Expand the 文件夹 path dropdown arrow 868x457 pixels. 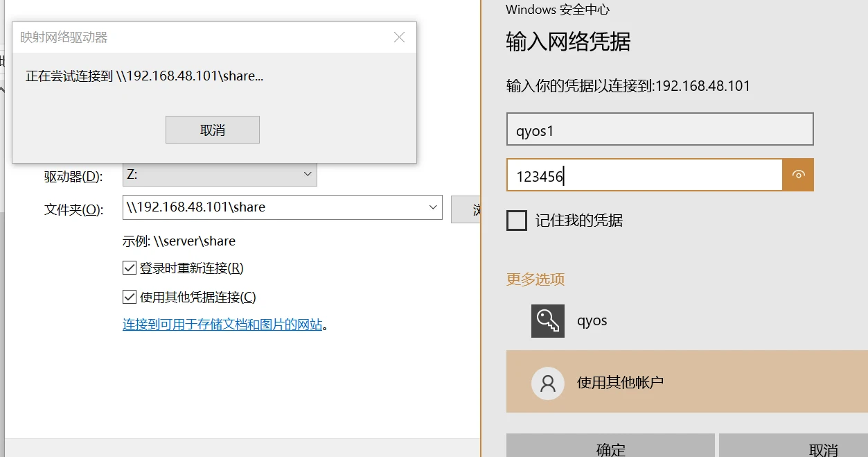tap(433, 207)
